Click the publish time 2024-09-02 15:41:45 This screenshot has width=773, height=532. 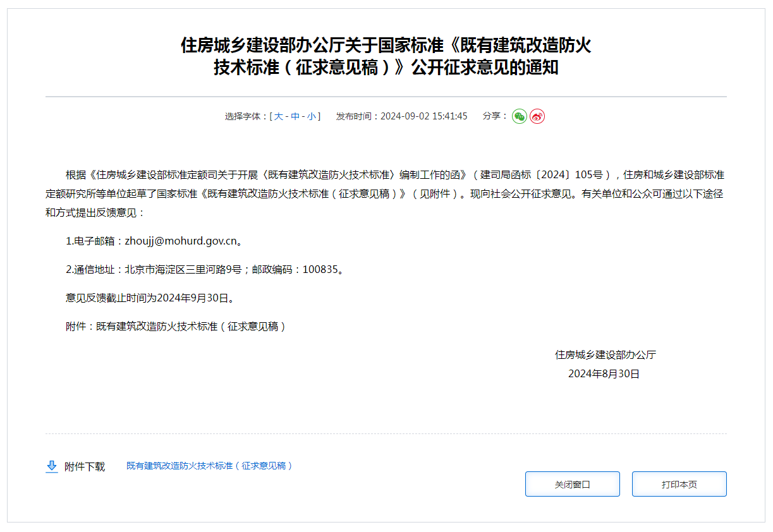pos(423,116)
